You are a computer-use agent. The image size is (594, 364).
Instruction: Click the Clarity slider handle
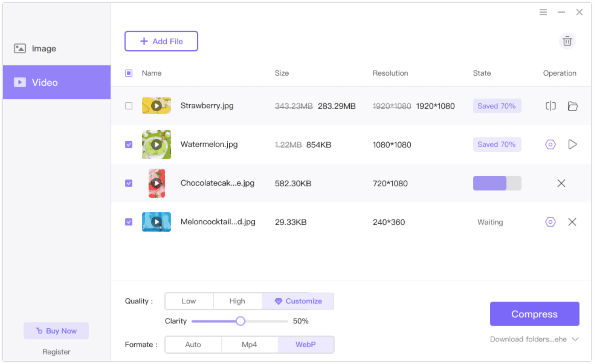coord(240,321)
